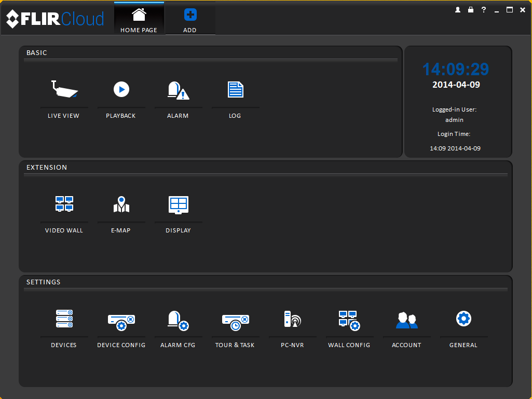Click the login time value 14:09 2014-04-09
This screenshot has height=399, width=532.
455,148
